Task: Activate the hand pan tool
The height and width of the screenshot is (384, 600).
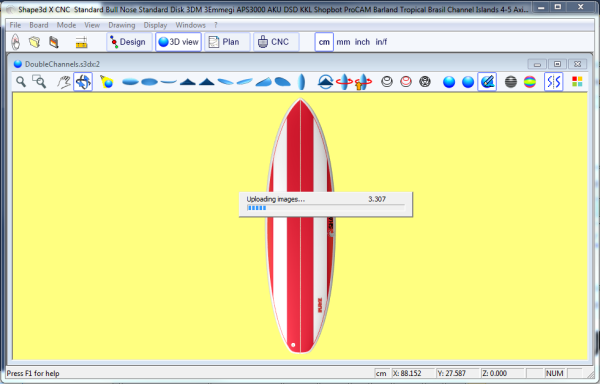Action: [x=64, y=81]
